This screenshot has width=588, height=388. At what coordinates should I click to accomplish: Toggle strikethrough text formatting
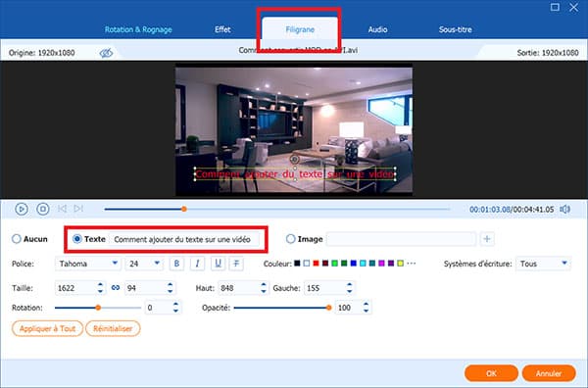point(236,264)
